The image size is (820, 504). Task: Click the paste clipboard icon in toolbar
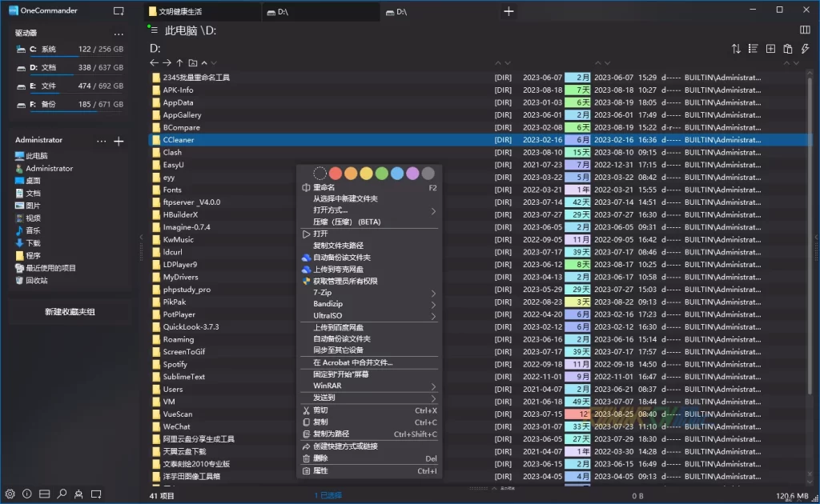(x=788, y=49)
